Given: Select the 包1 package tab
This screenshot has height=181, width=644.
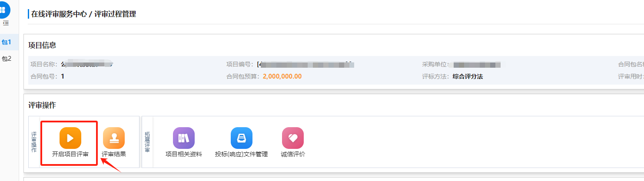Looking at the screenshot, I should (6, 42).
